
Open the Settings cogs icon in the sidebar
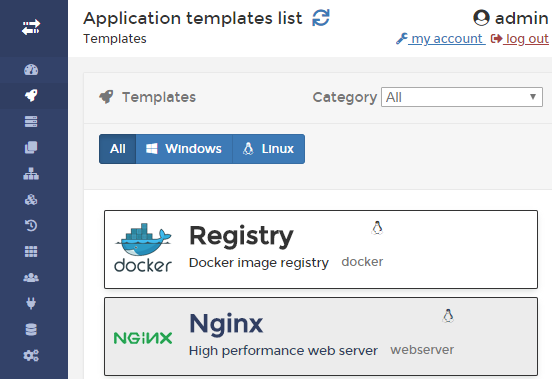(x=31, y=355)
